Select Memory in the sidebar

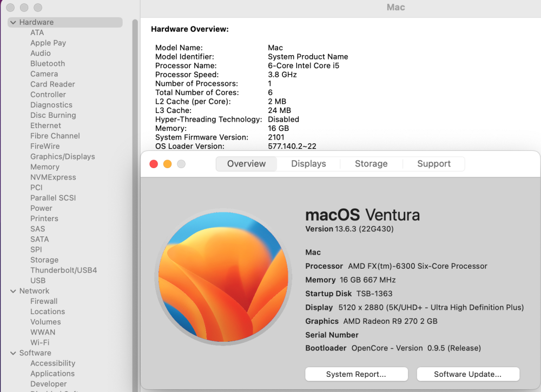click(45, 167)
